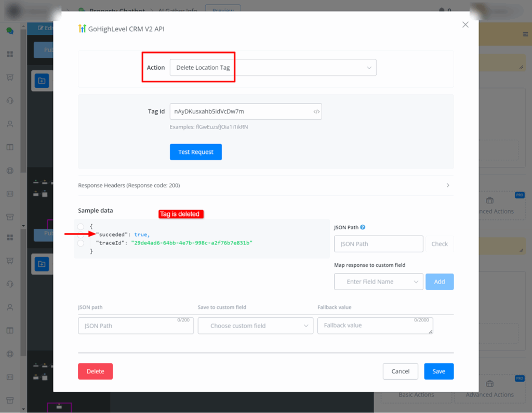The image size is (532, 413).
Task: Open the Action dropdown showing Delete Location Tag
Action: point(273,68)
